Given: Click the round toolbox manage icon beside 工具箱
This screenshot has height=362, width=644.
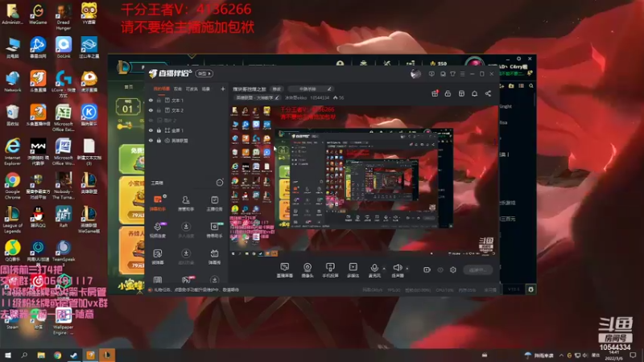Looking at the screenshot, I should coord(220,183).
